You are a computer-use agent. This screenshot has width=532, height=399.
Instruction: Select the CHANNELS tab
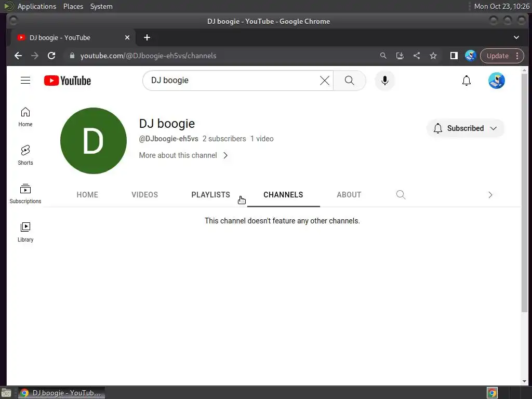(283, 195)
